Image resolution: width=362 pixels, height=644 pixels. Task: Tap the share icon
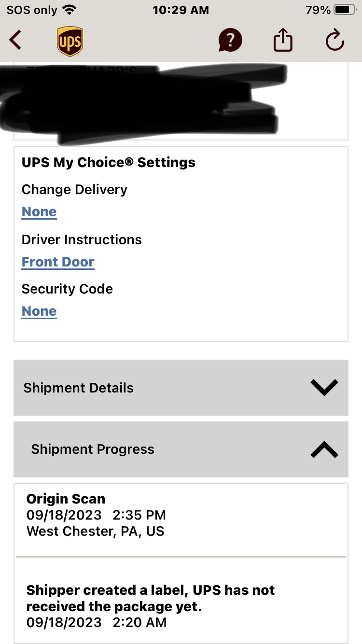pyautogui.click(x=283, y=40)
